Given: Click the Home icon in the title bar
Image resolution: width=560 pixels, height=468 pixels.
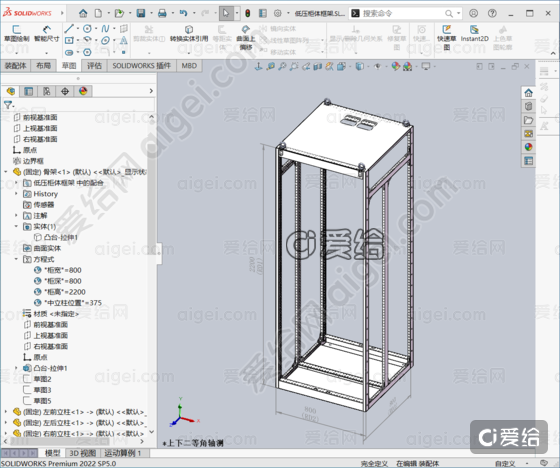Looking at the screenshot, I should click(x=83, y=14).
